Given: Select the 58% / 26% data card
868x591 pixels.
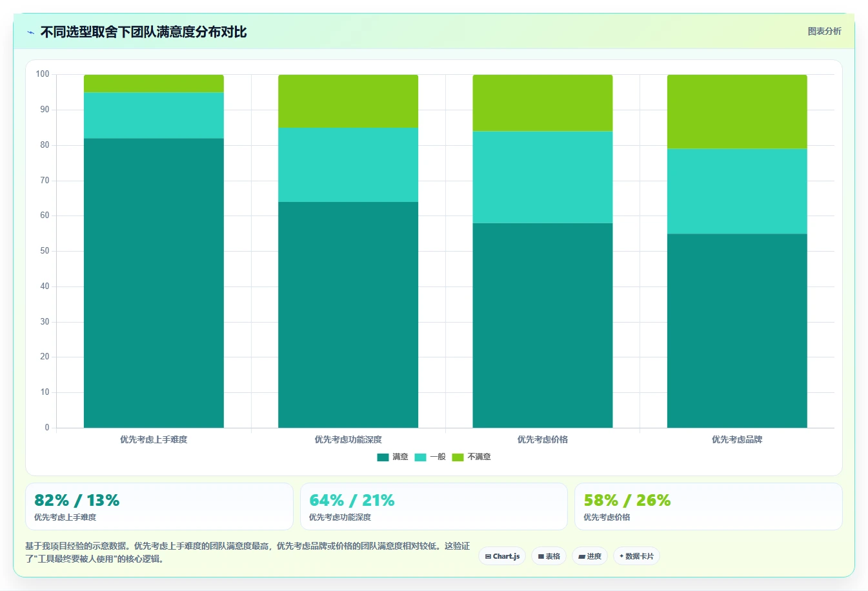Looking at the screenshot, I should point(709,506).
